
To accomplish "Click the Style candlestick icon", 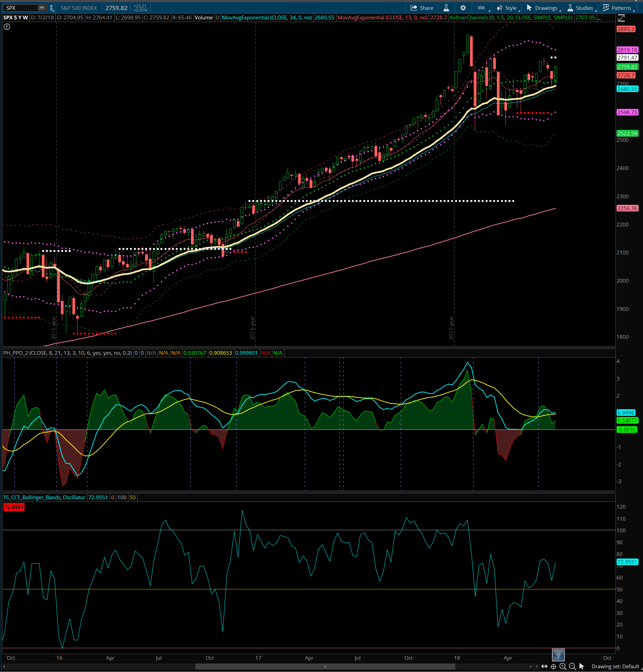I will coord(500,8).
